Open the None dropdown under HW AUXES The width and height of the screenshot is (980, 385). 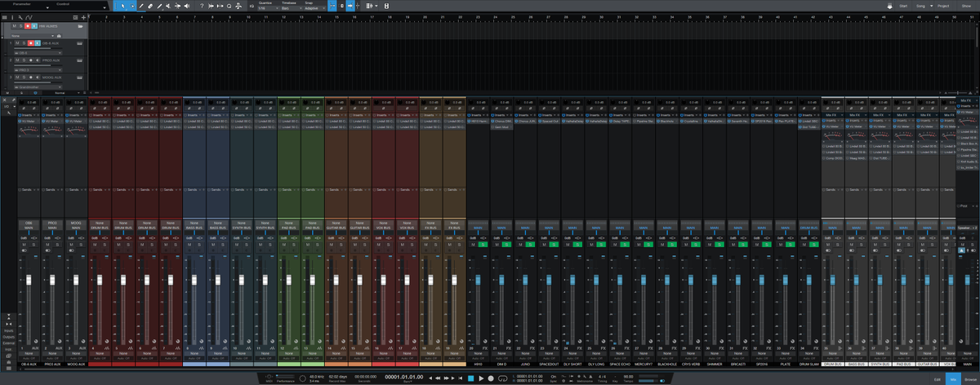pos(33,35)
